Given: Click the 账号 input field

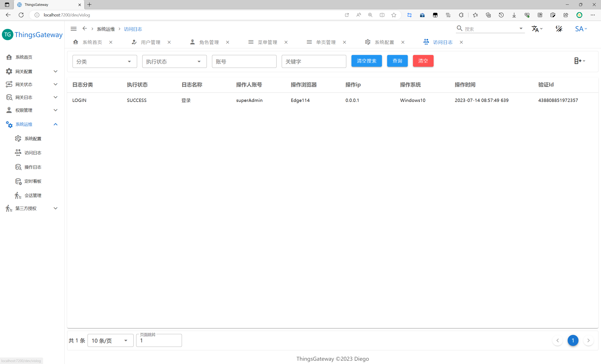Looking at the screenshot, I should 244,62.
